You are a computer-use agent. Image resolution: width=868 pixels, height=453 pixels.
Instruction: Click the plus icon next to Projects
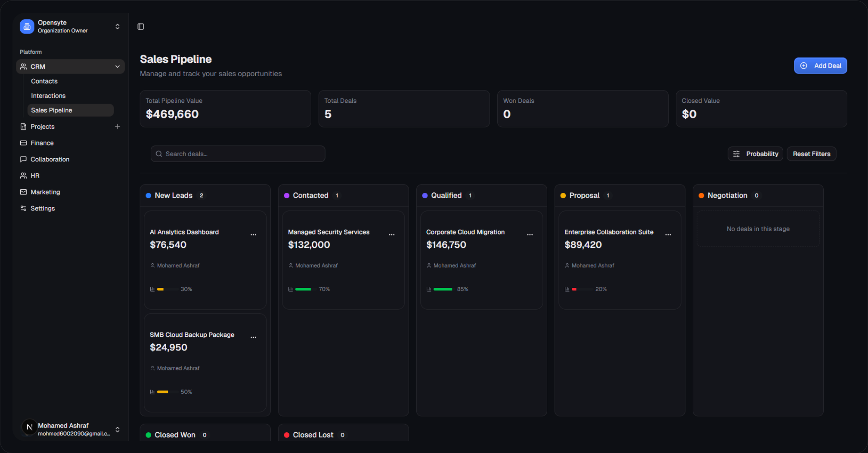(117, 126)
